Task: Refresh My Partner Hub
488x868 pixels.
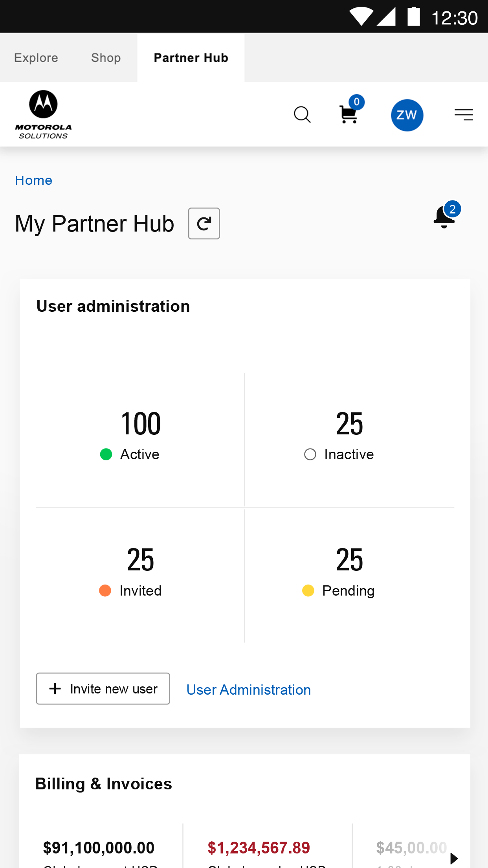Action: click(204, 223)
